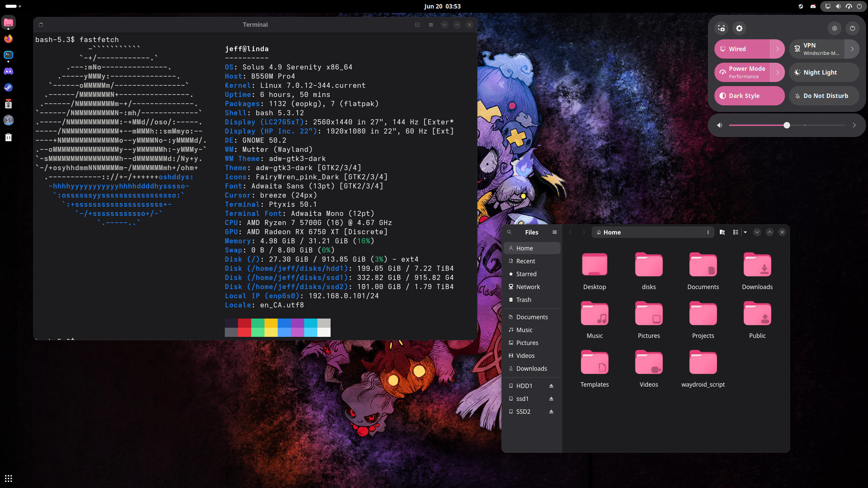This screenshot has width=868, height=488.
Task: Select Network in Files sidebar
Action: [532, 287]
